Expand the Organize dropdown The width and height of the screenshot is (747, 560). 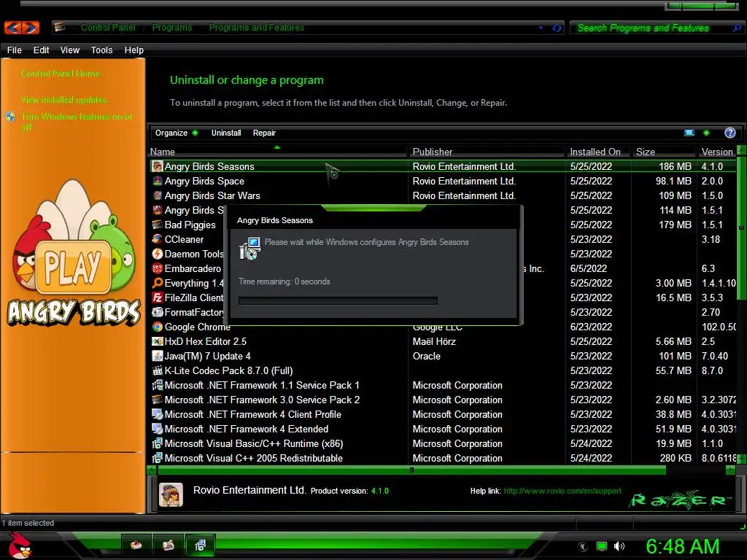177,133
